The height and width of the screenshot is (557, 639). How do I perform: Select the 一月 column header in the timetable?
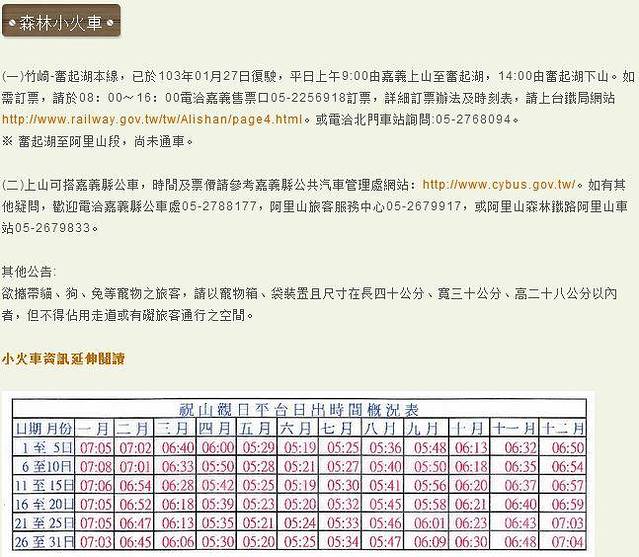pos(95,428)
